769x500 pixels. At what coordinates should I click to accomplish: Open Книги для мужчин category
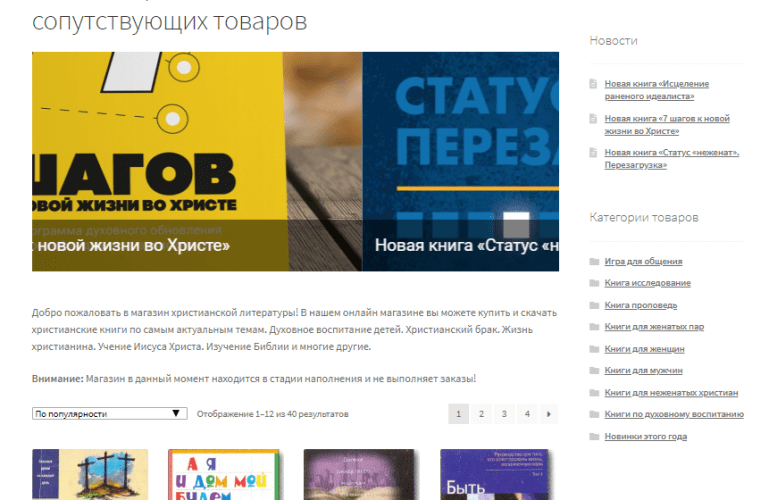645,371
